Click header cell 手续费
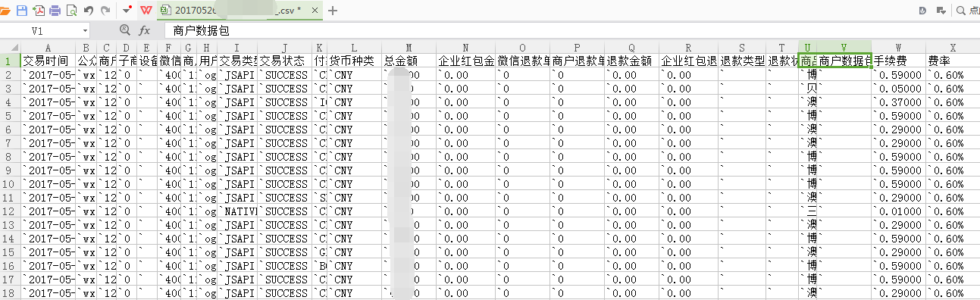The image size is (980, 300). point(899,61)
